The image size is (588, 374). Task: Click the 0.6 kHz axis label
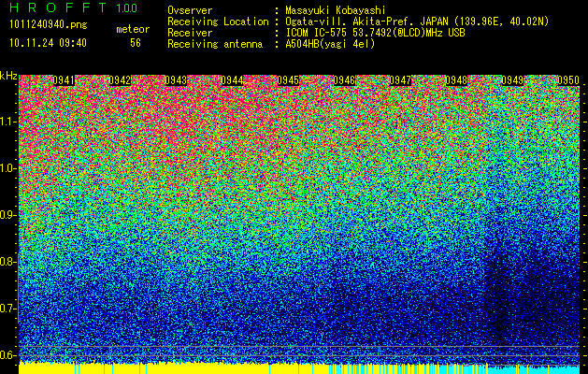tap(7, 355)
